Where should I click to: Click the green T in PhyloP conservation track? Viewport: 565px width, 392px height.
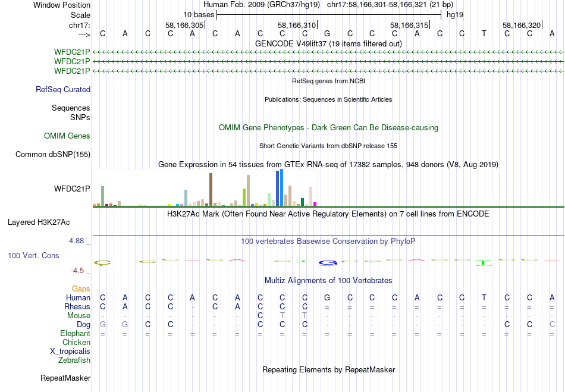point(483,263)
